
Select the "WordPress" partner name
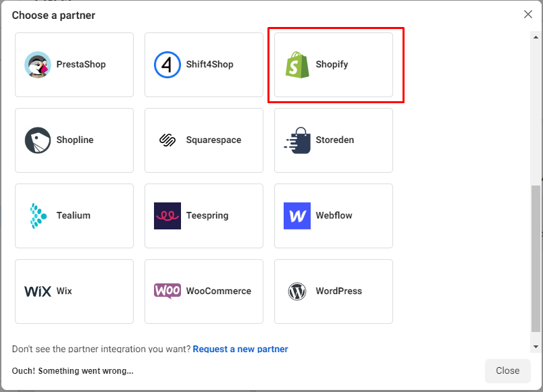click(338, 291)
